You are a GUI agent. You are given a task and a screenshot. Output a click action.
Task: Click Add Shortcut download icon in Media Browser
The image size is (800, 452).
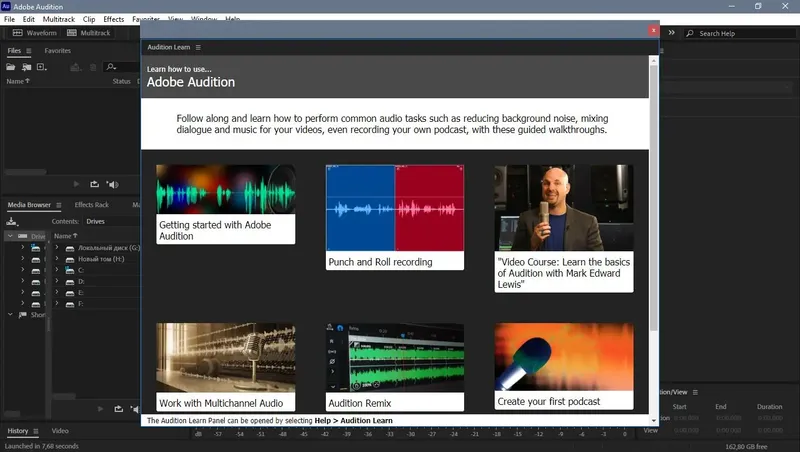click(x=12, y=221)
